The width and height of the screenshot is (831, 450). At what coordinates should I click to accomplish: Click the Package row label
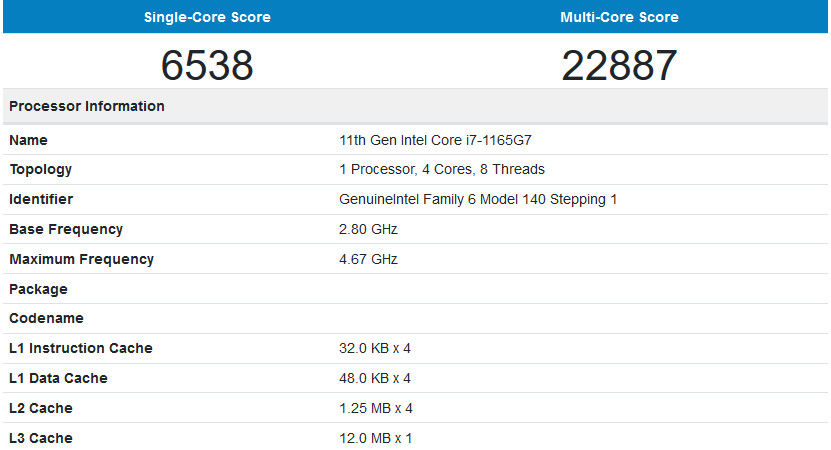[38, 289]
